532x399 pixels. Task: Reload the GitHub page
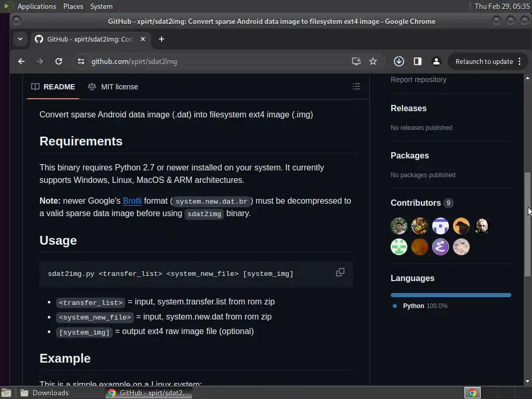[x=59, y=61]
